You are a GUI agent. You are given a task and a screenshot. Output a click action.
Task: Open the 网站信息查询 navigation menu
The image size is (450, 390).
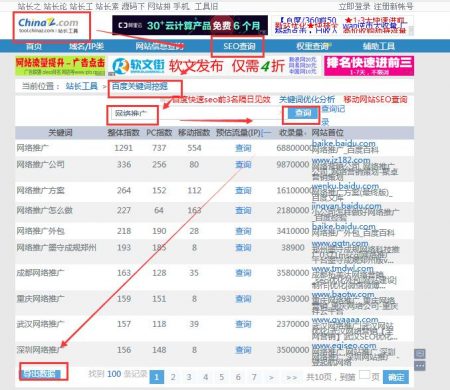coord(159,46)
